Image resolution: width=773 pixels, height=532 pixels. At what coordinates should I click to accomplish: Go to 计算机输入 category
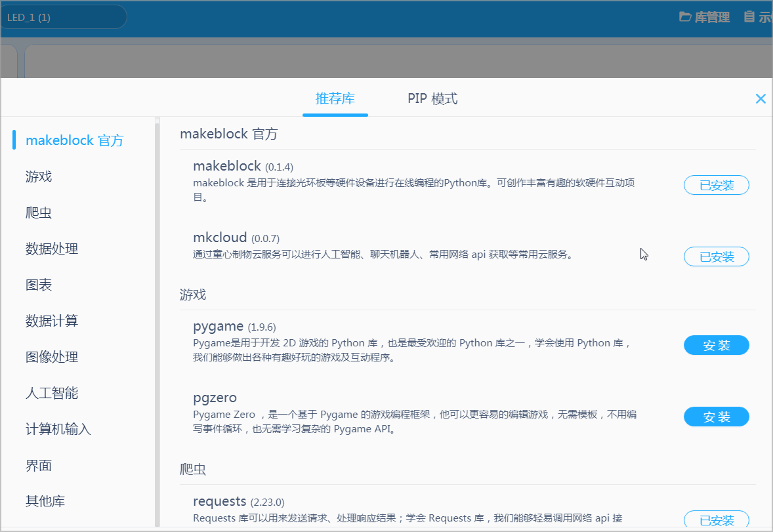58,429
